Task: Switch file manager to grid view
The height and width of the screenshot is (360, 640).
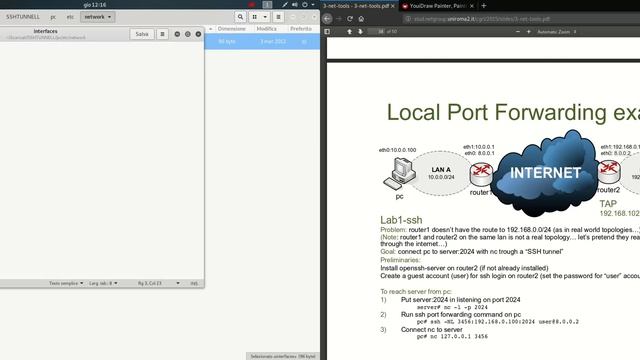Action: [x=255, y=17]
